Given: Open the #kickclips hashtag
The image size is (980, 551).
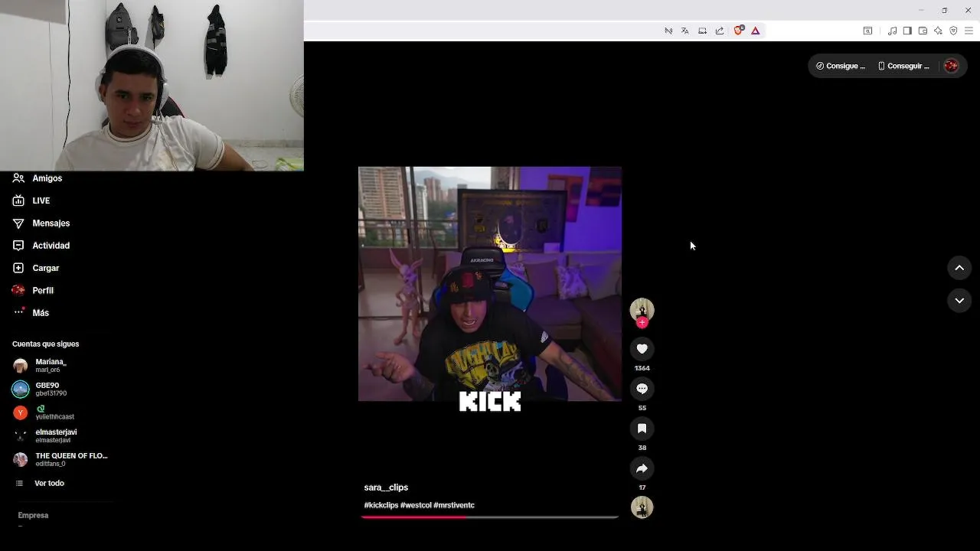Looking at the screenshot, I should 381,505.
